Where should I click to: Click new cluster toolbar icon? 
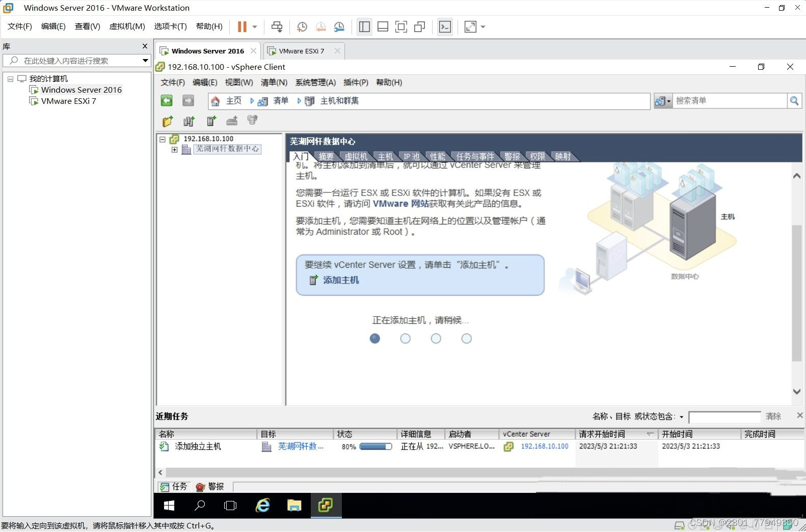189,121
